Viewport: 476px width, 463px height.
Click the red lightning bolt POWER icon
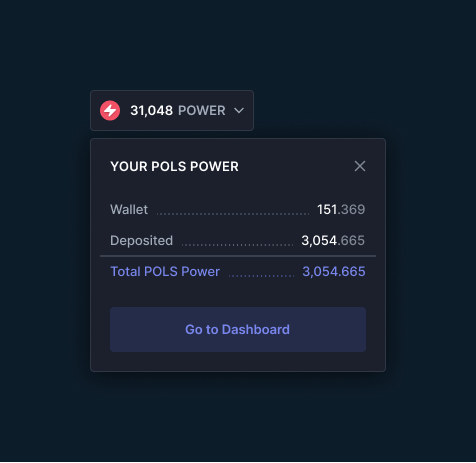click(110, 110)
